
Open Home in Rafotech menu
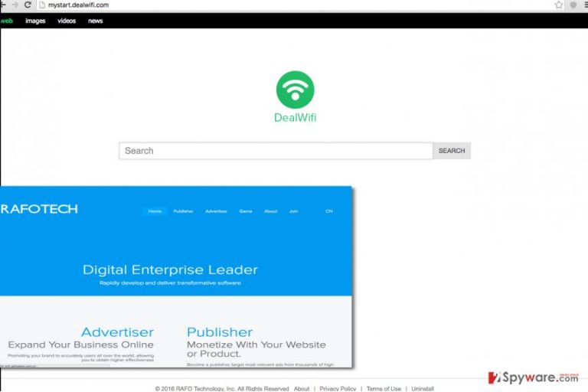tap(155, 211)
